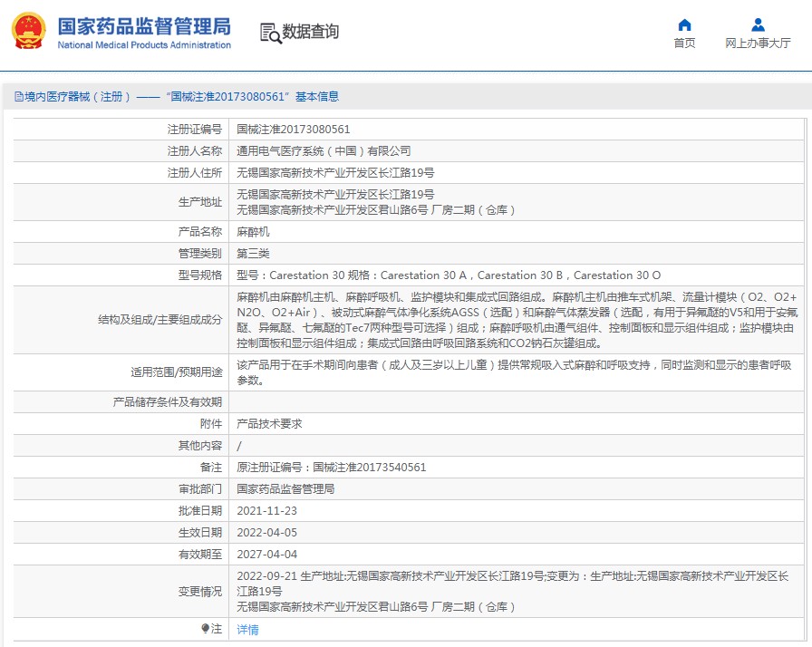Click the 数据查询 search document icon
Screen dimensions: 812x647
(x=270, y=34)
